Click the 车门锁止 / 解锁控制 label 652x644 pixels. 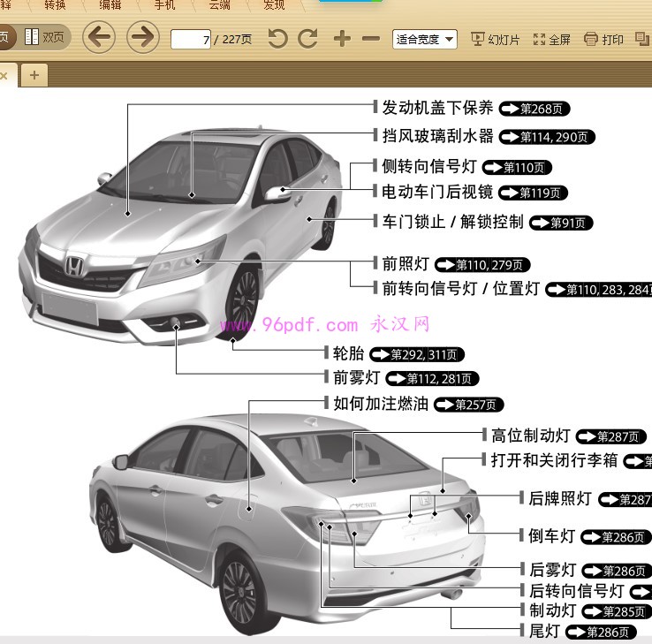[453, 222]
